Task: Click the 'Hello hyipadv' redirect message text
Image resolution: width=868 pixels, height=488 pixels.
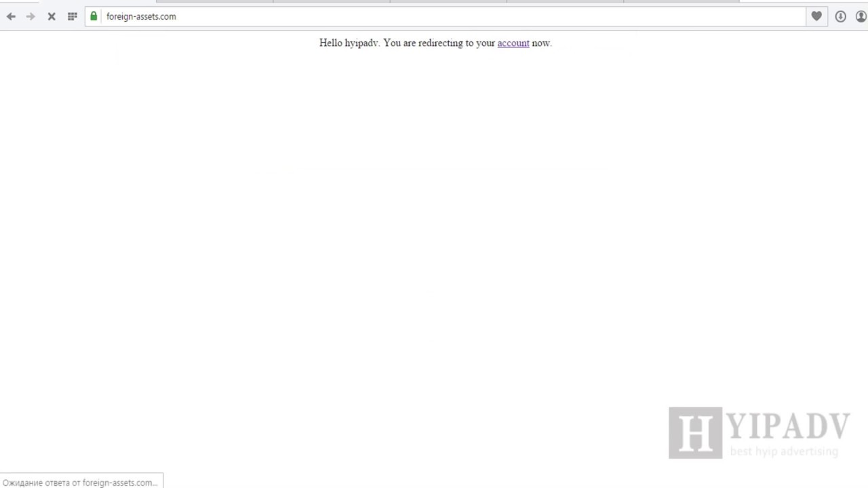Action: pyautogui.click(x=435, y=43)
